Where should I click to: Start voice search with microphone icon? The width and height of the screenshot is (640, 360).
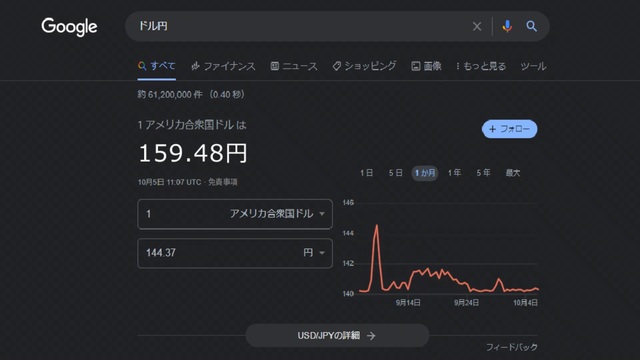(507, 27)
